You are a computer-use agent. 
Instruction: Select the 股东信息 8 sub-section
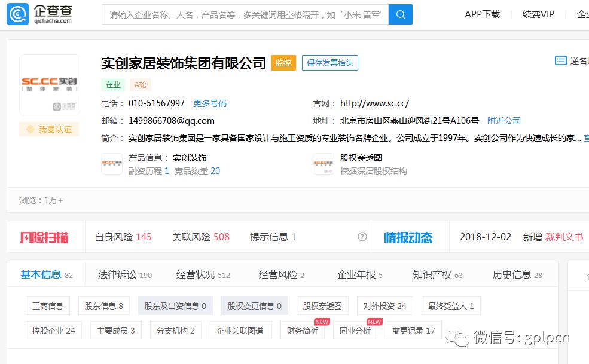[x=104, y=306]
